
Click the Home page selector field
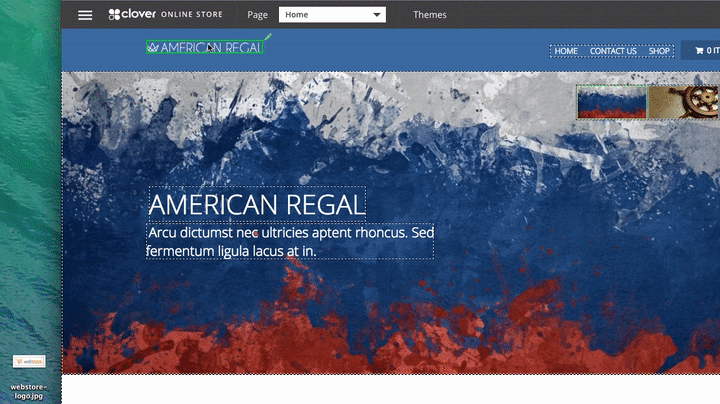(x=325, y=15)
